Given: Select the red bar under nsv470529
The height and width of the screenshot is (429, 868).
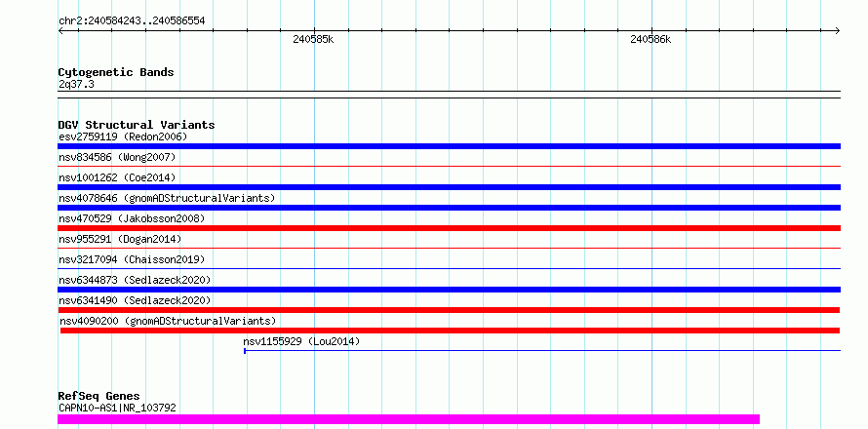Looking at the screenshot, I should (449, 228).
